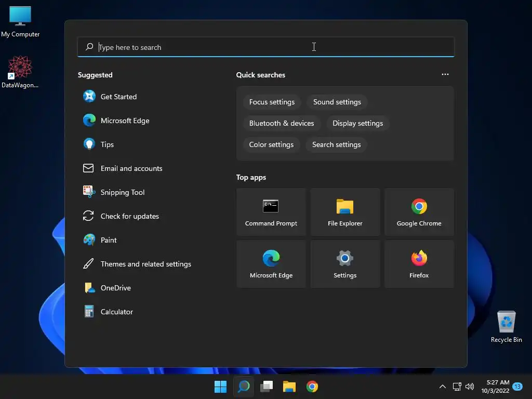Click the volume speaker tray icon
The image size is (532, 399).
pyautogui.click(x=470, y=387)
